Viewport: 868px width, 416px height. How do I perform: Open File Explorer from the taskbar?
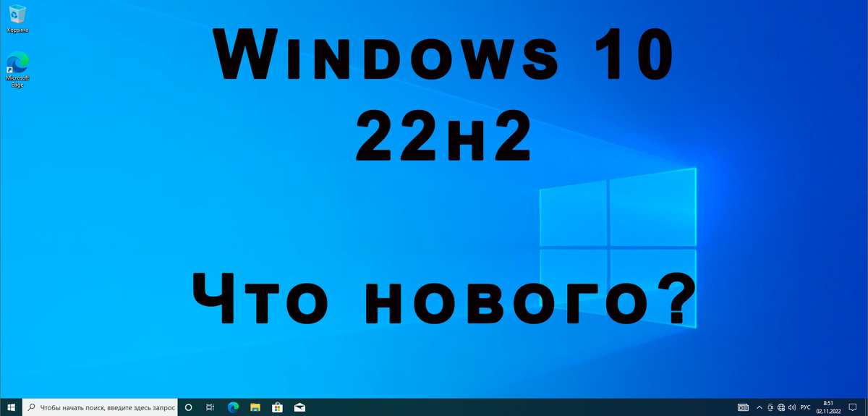click(x=255, y=407)
